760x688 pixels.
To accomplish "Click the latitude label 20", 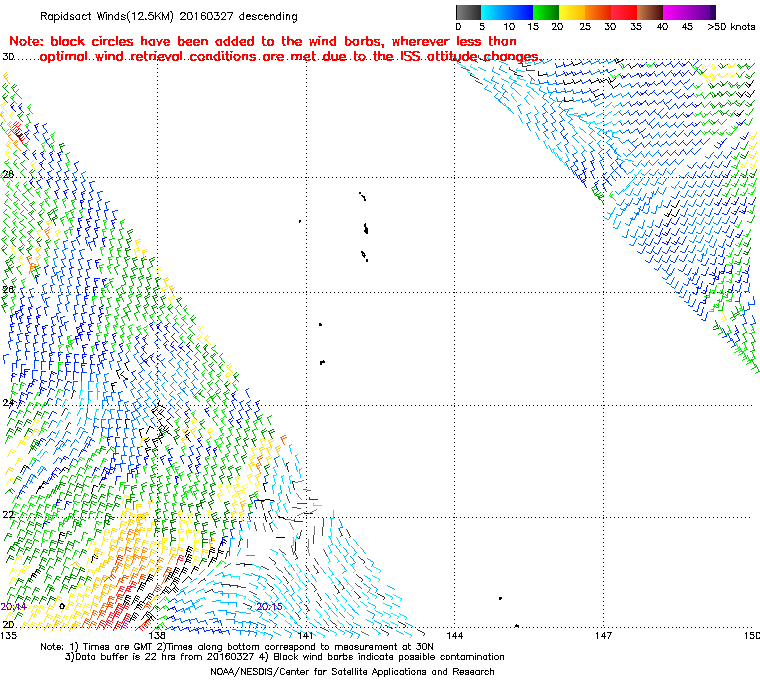I will 8,624.
